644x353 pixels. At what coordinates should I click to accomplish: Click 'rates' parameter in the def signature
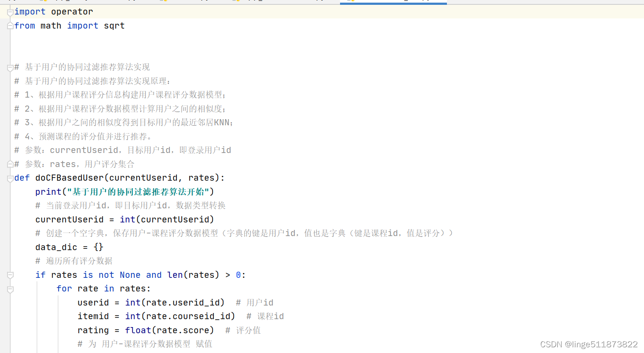click(201, 178)
